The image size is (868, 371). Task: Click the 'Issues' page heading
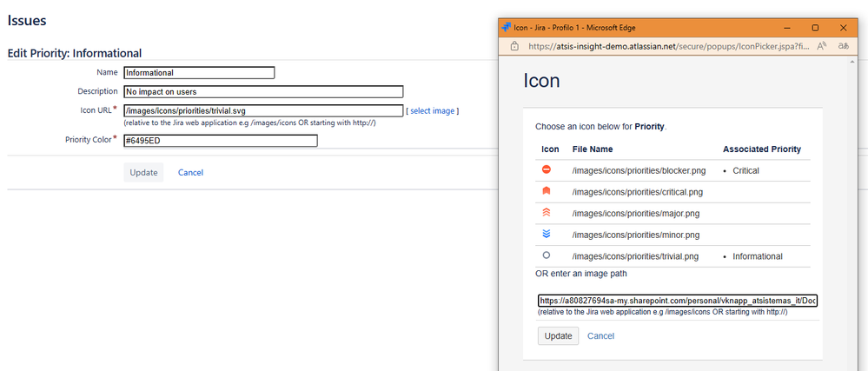tap(27, 21)
